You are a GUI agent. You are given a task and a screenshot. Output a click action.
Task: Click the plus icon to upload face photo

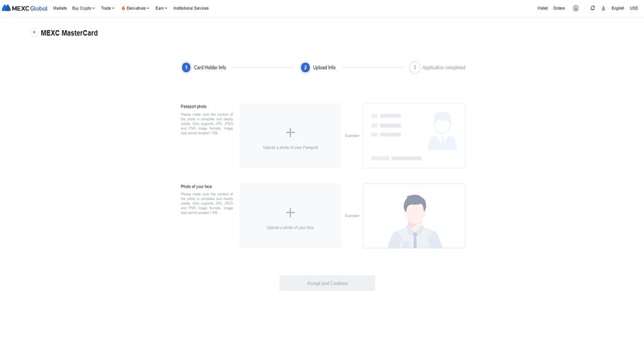(290, 212)
